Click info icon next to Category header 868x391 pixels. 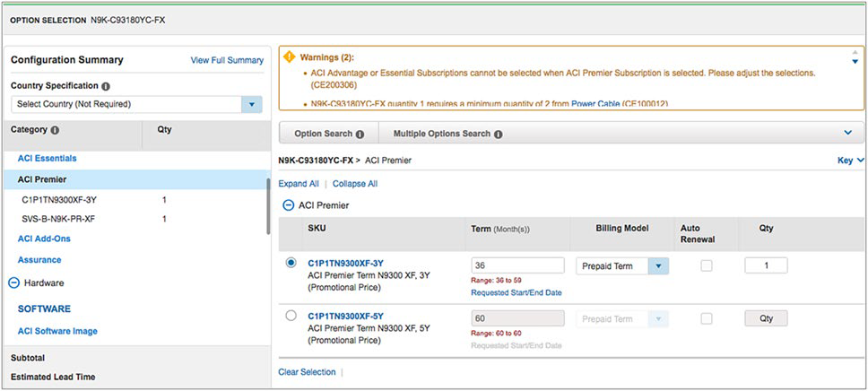55,130
